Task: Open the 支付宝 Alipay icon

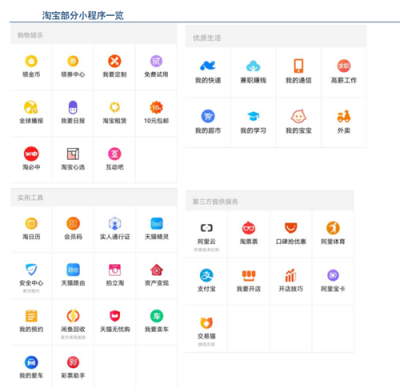Action: tap(207, 275)
